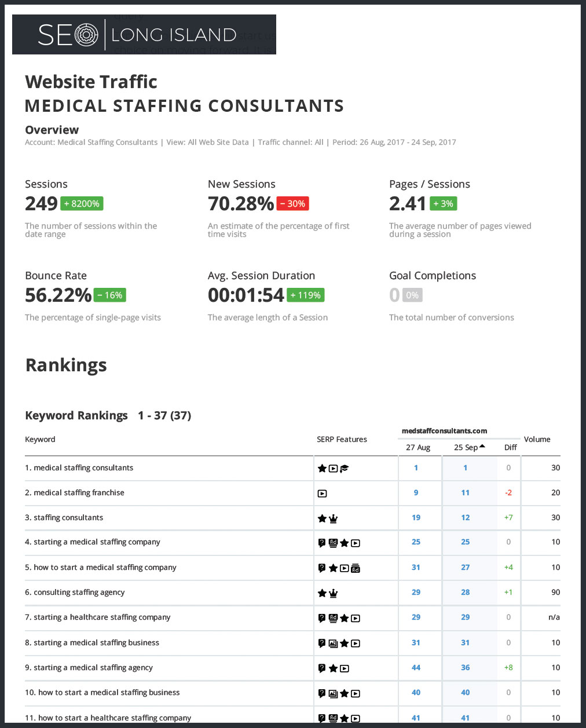Image resolution: width=586 pixels, height=728 pixels.
Task: Click the 25 Sep rank 36 for starting a medical staffing agency
Action: coord(466,668)
